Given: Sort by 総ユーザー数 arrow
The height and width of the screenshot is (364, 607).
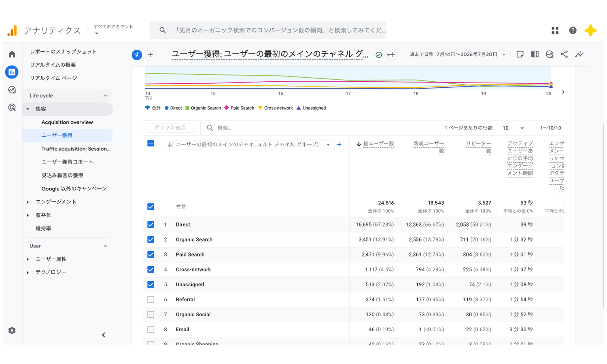Looking at the screenshot, I should (x=359, y=144).
